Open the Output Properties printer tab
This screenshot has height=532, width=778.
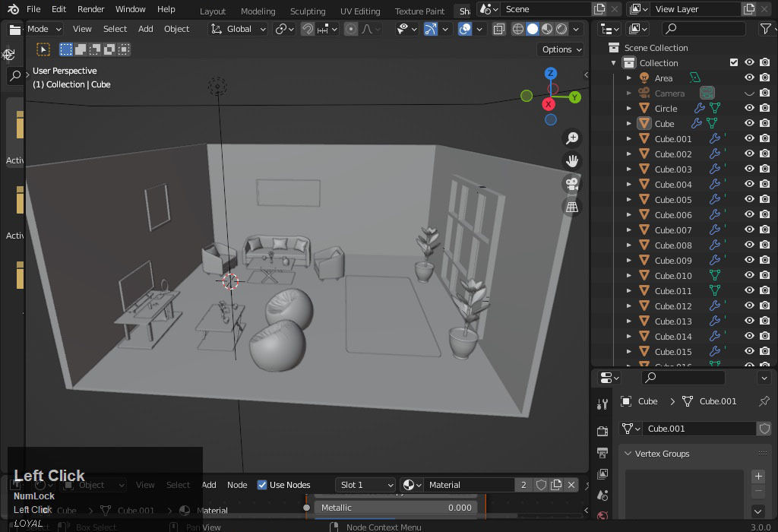[x=602, y=448]
